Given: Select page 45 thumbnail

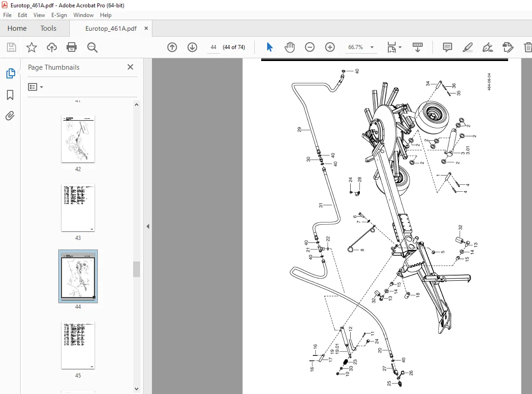Looking at the screenshot, I should coord(78,345).
